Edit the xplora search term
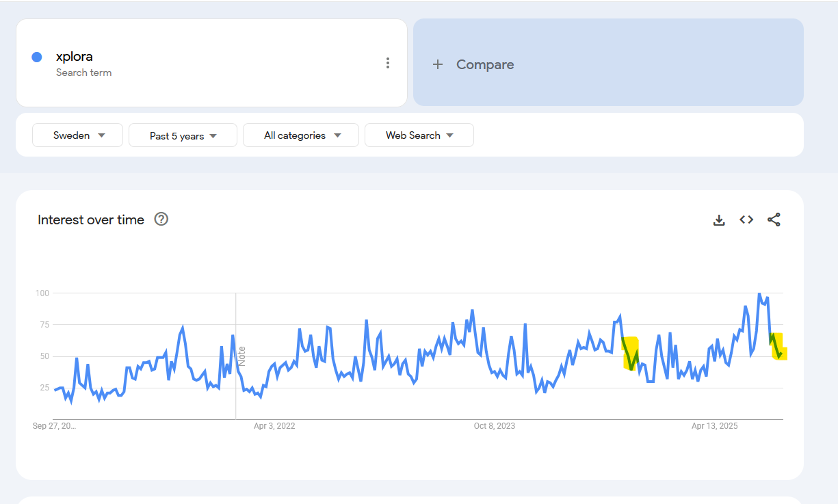 [75, 57]
